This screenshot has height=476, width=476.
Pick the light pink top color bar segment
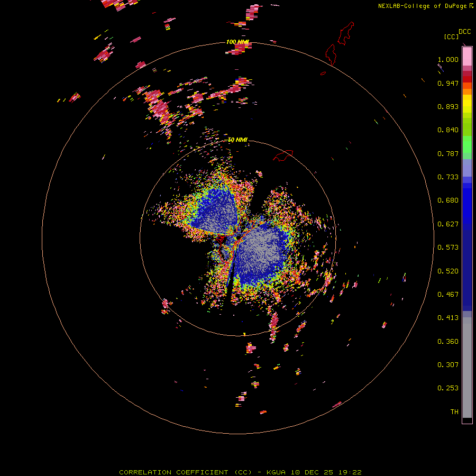coord(467,57)
